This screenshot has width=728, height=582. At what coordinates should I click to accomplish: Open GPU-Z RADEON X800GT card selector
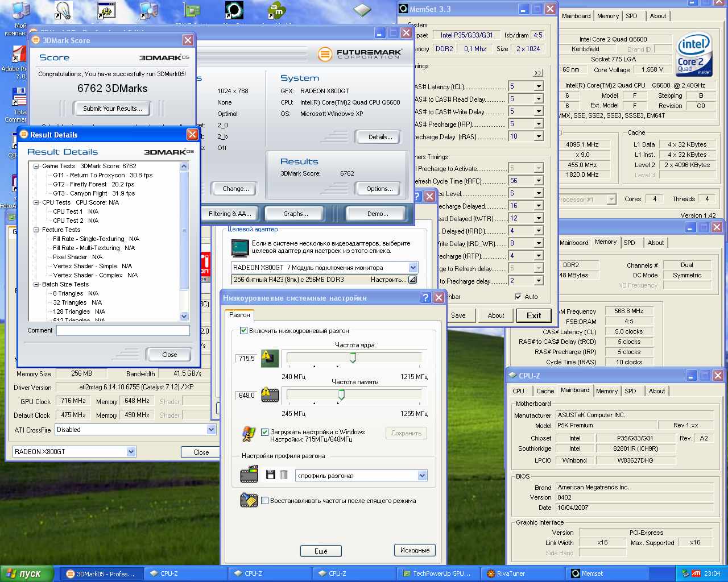pyautogui.click(x=131, y=452)
